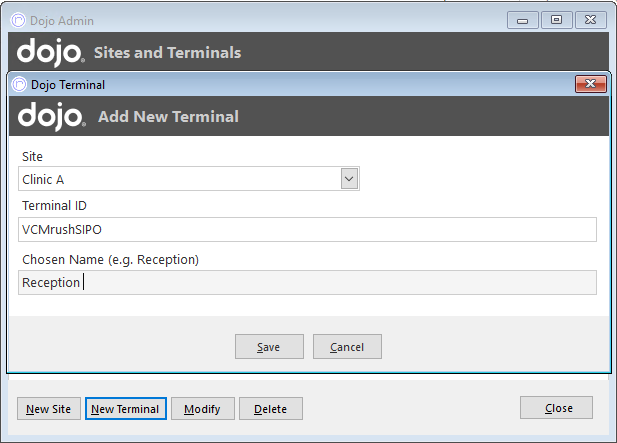The height and width of the screenshot is (443, 617).
Task: Click the Dojo Terminal dialog title icon
Action: tap(19, 84)
